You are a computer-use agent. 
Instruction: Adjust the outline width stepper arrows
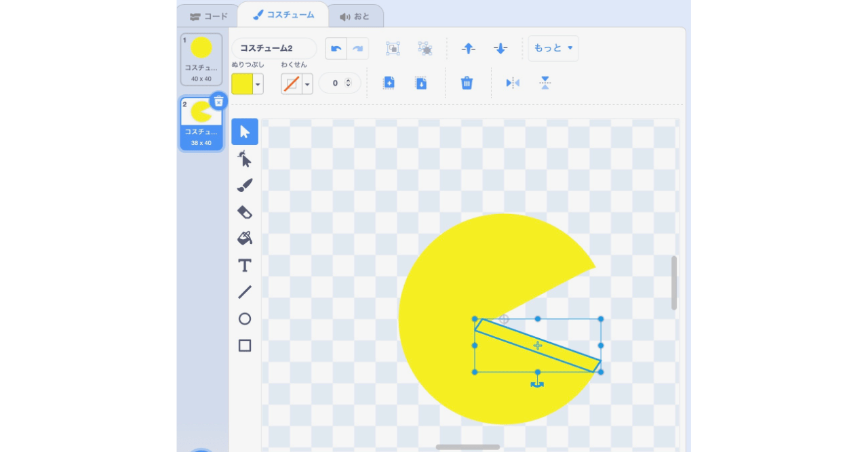coord(349,83)
